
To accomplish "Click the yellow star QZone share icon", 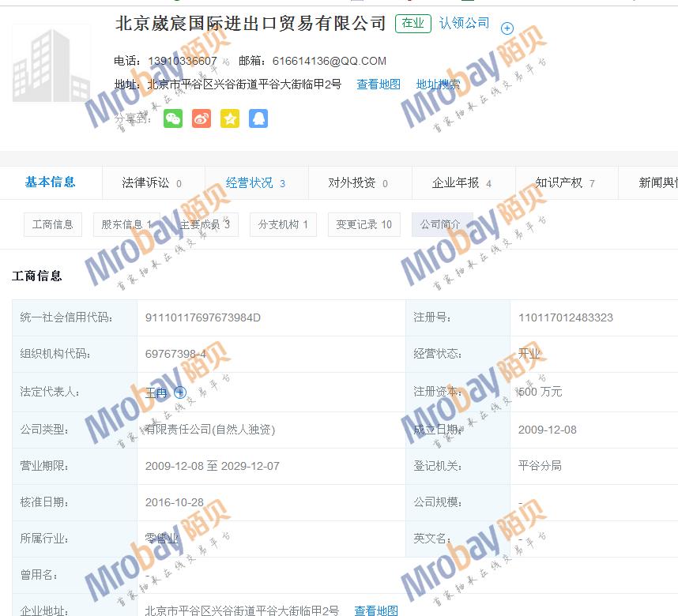I will point(230,118).
